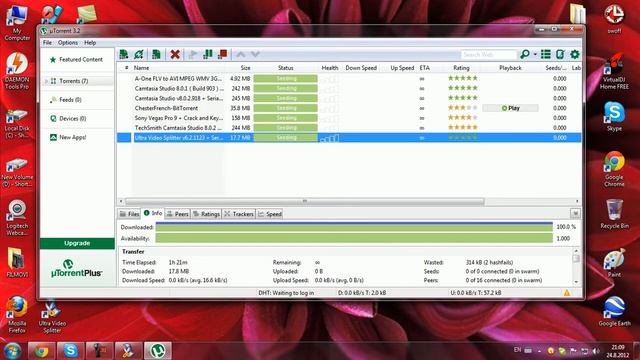Show hidden tray icons arrow
The height and width of the screenshot is (360, 640).
point(539,351)
